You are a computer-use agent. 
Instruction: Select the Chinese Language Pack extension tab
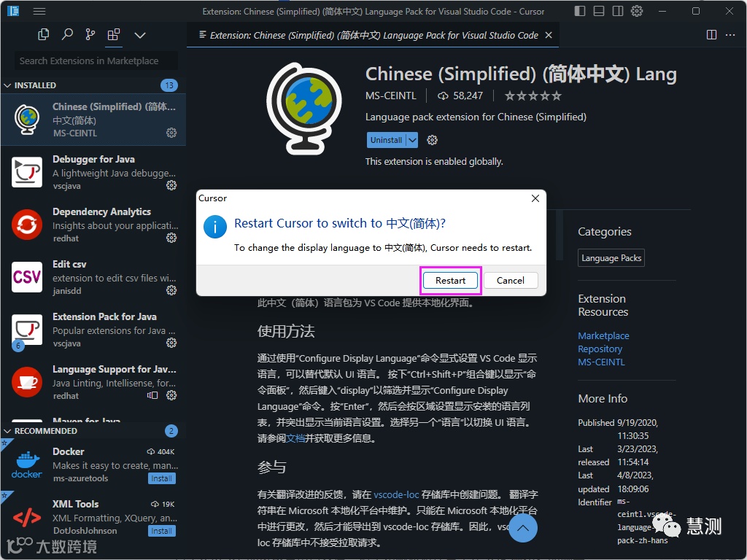[x=373, y=35]
